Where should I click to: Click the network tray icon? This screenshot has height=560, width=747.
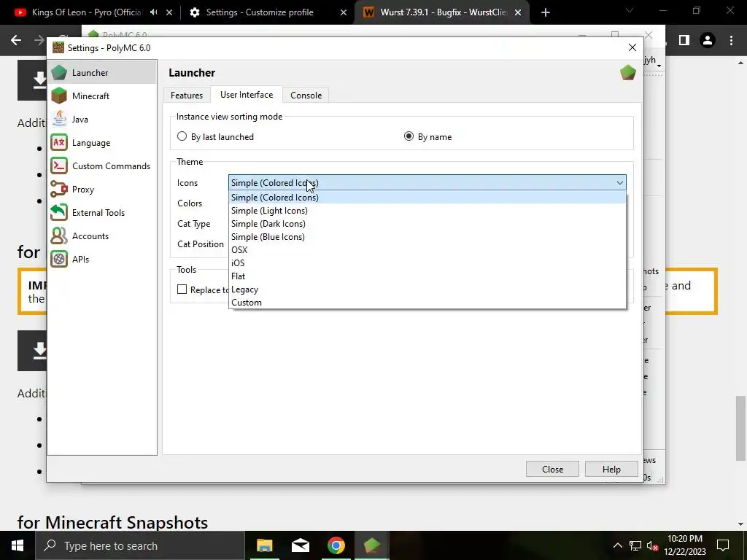point(635,545)
